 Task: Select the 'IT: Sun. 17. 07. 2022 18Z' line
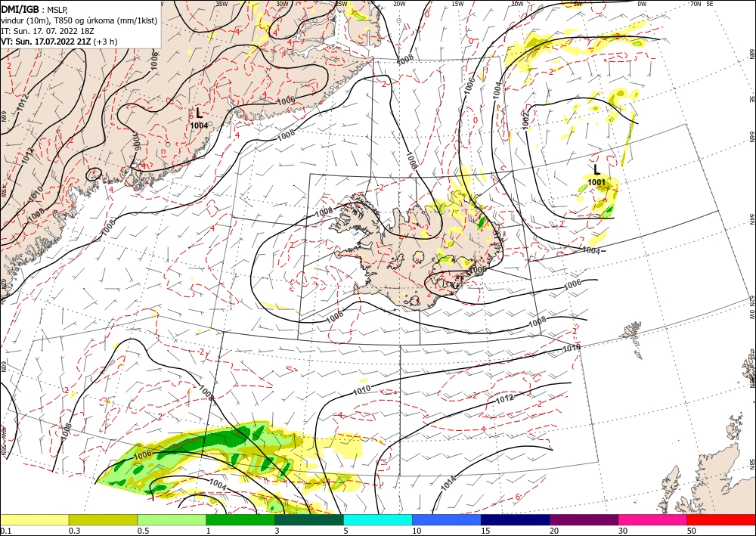point(47,31)
